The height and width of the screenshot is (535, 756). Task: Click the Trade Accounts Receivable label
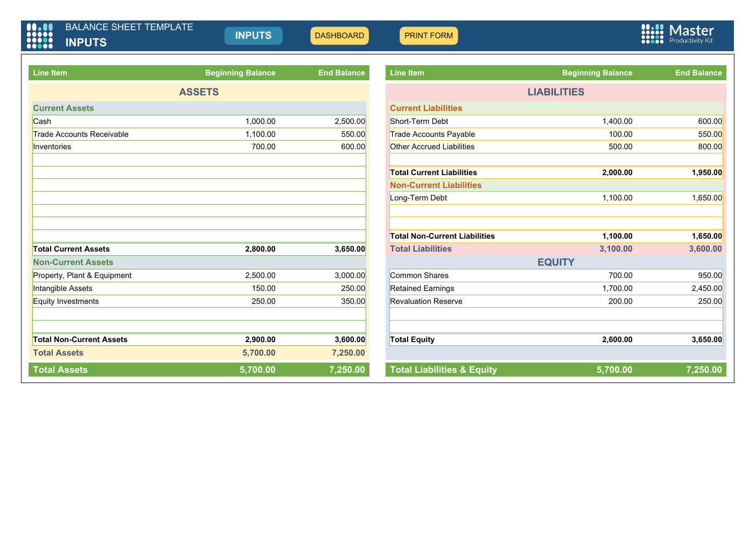(81, 134)
